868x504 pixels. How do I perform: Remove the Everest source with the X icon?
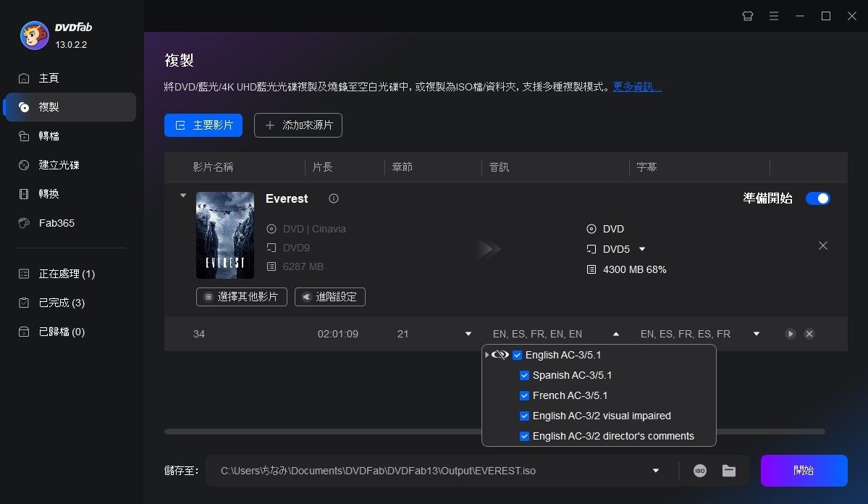pos(823,245)
